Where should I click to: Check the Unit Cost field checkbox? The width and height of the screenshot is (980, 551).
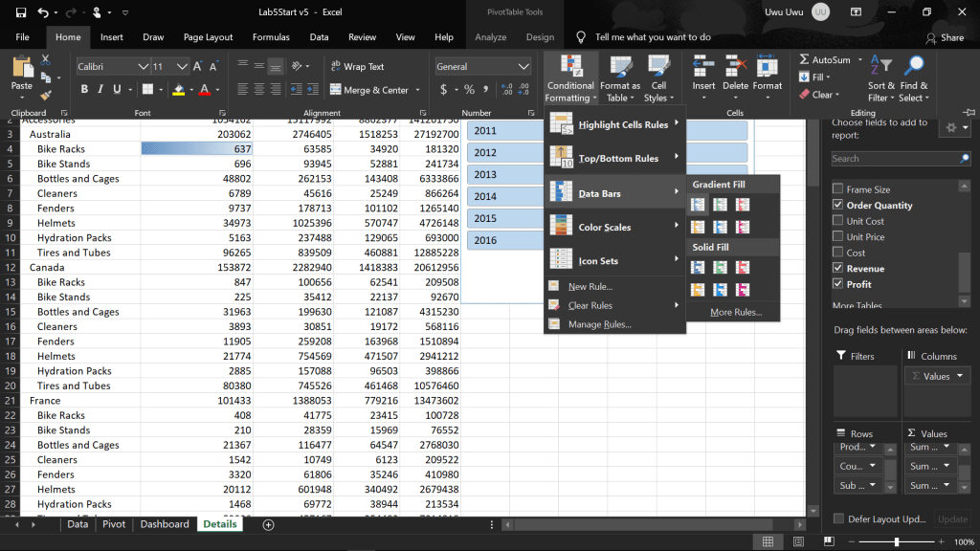point(838,221)
